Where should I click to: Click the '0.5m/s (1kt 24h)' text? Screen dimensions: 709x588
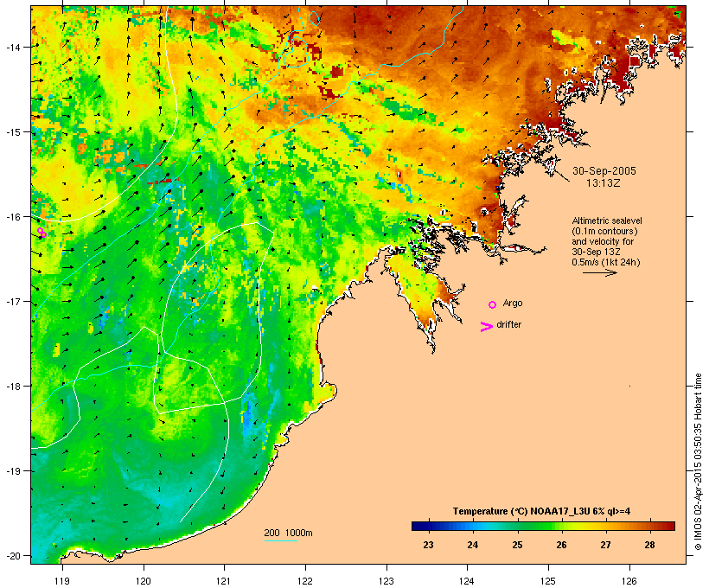pyautogui.click(x=606, y=262)
